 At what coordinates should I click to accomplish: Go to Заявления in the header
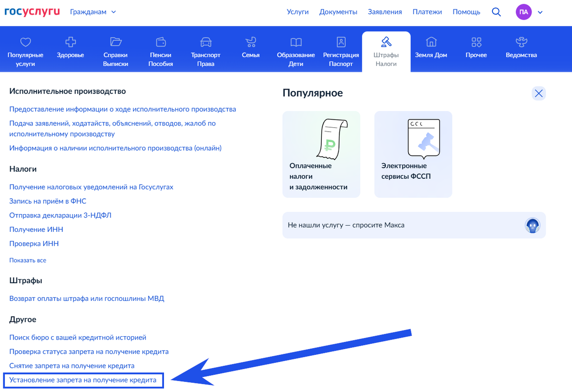pyautogui.click(x=385, y=12)
